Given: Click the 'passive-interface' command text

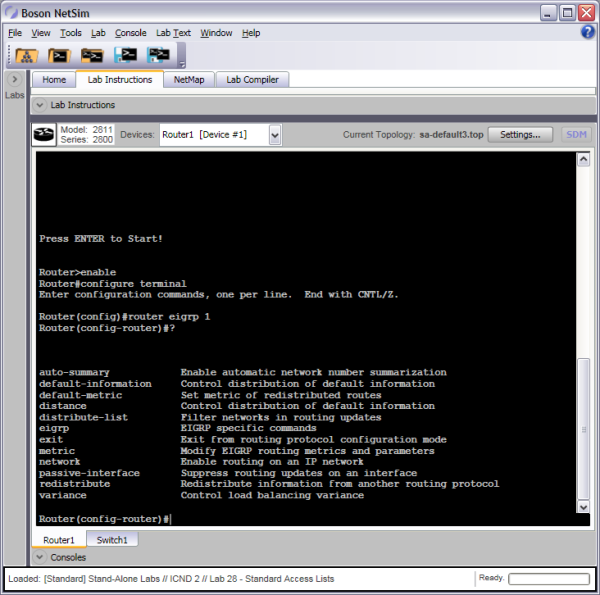Looking at the screenshot, I should (89, 473).
